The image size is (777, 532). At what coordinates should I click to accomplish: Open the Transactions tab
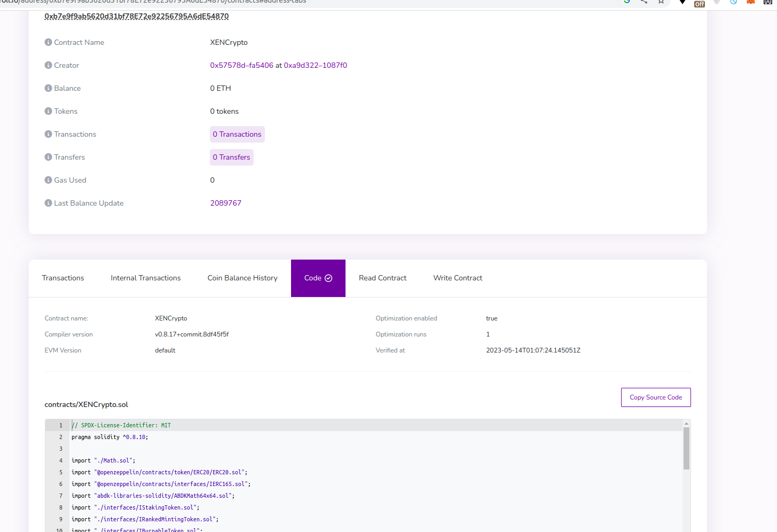click(63, 278)
